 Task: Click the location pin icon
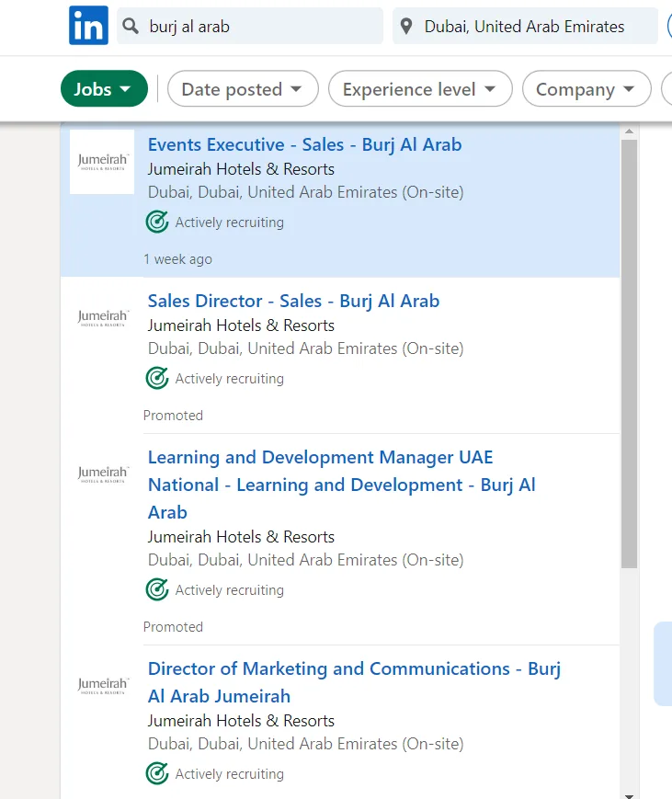point(406,26)
